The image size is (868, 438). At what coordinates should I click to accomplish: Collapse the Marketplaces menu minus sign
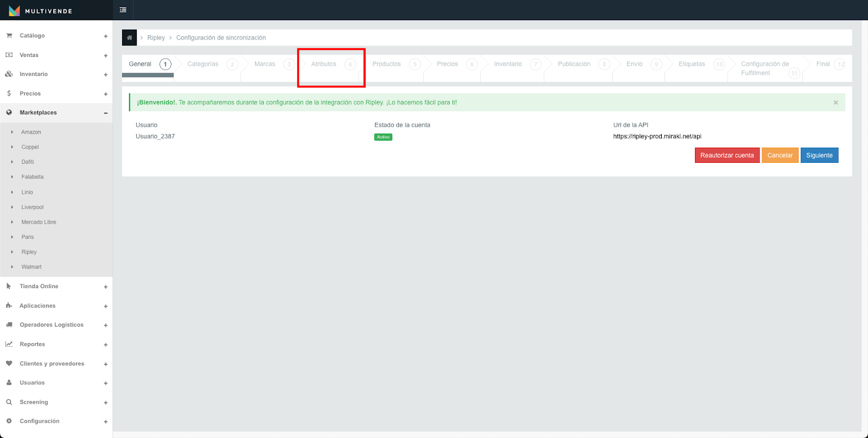[106, 113]
